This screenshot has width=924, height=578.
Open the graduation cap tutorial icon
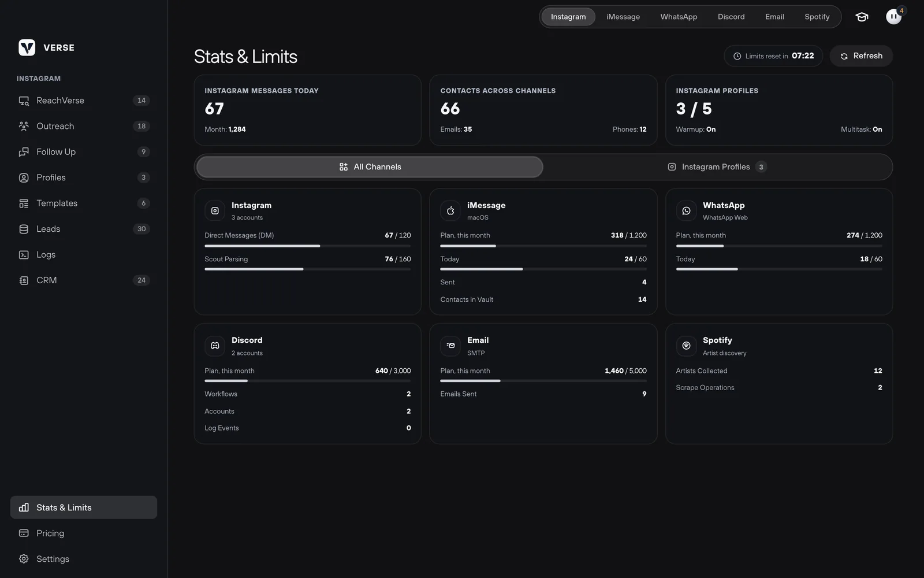862,17
